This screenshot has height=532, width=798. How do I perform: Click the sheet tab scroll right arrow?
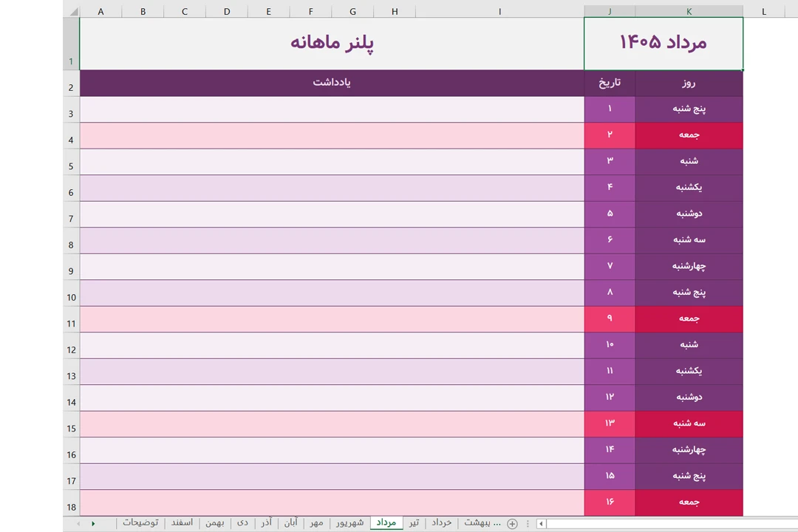(93, 524)
